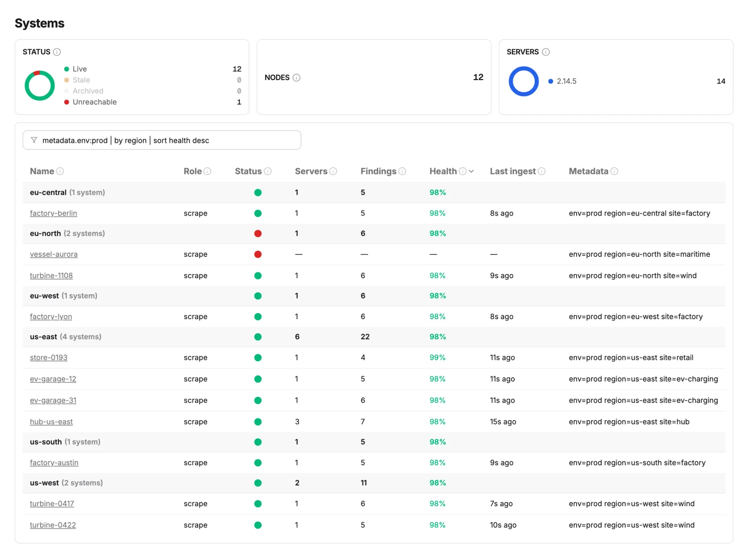Select the us-east group row label
Screen dimensions: 750x560
[x=66, y=337]
